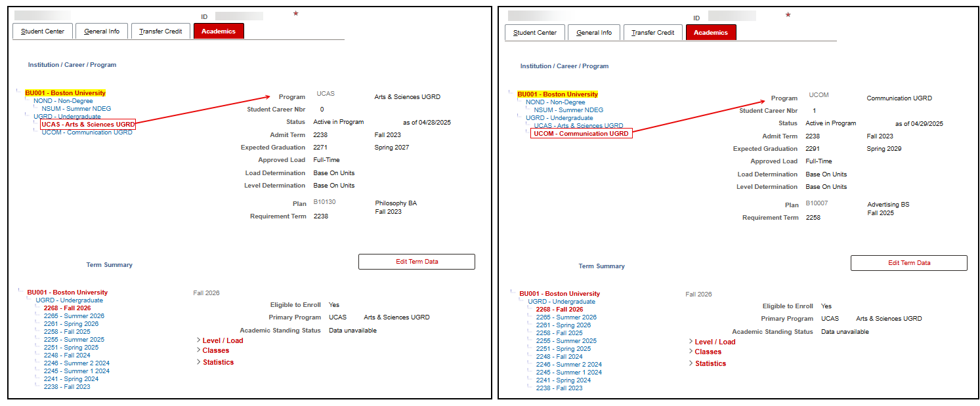The image size is (980, 406).
Task: Select UGRD - Undergraduate in left Term Summary
Action: (69, 300)
